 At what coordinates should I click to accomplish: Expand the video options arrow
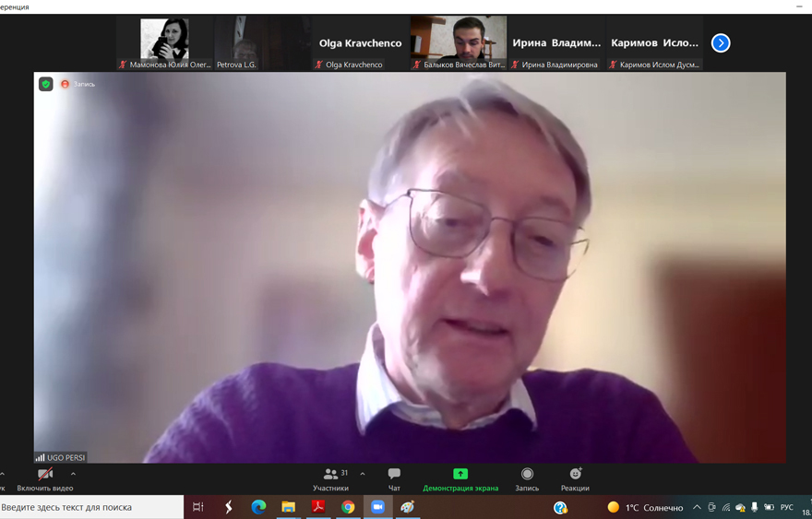73,474
